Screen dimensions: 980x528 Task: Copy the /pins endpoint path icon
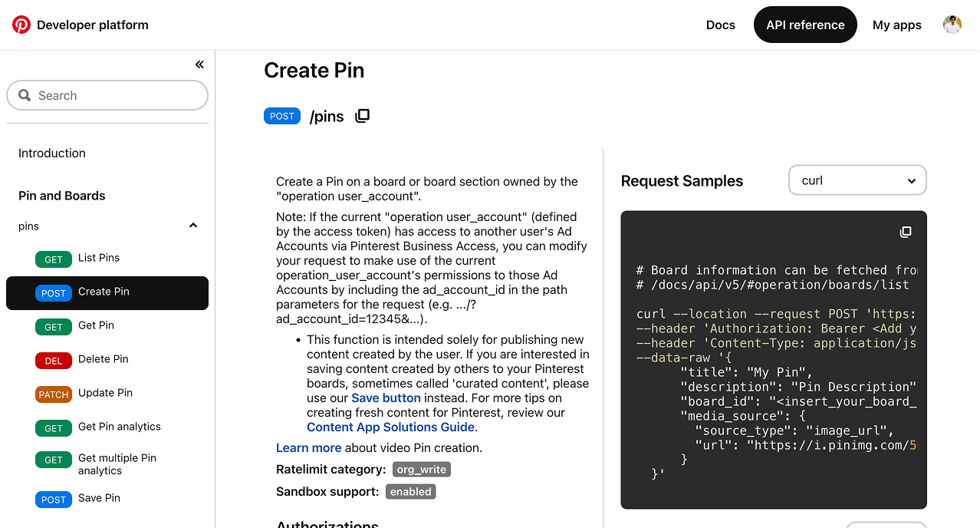click(363, 116)
